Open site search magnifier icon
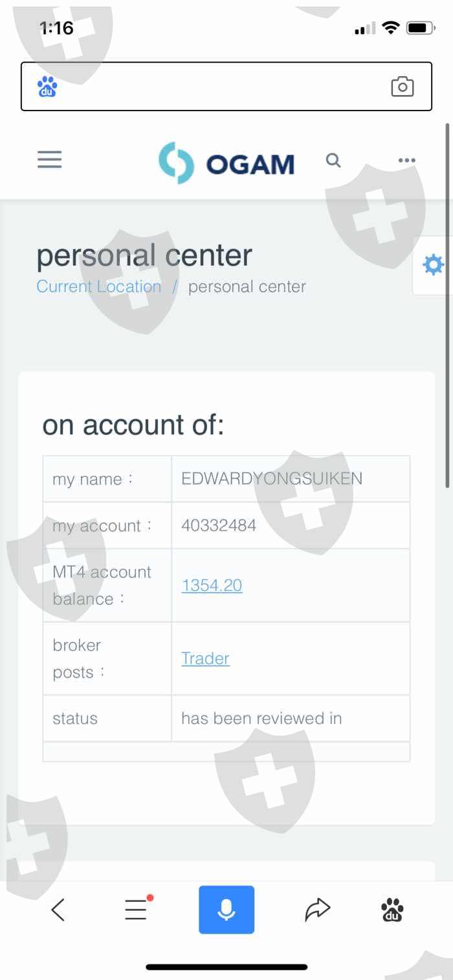The image size is (453, 980). click(x=333, y=160)
